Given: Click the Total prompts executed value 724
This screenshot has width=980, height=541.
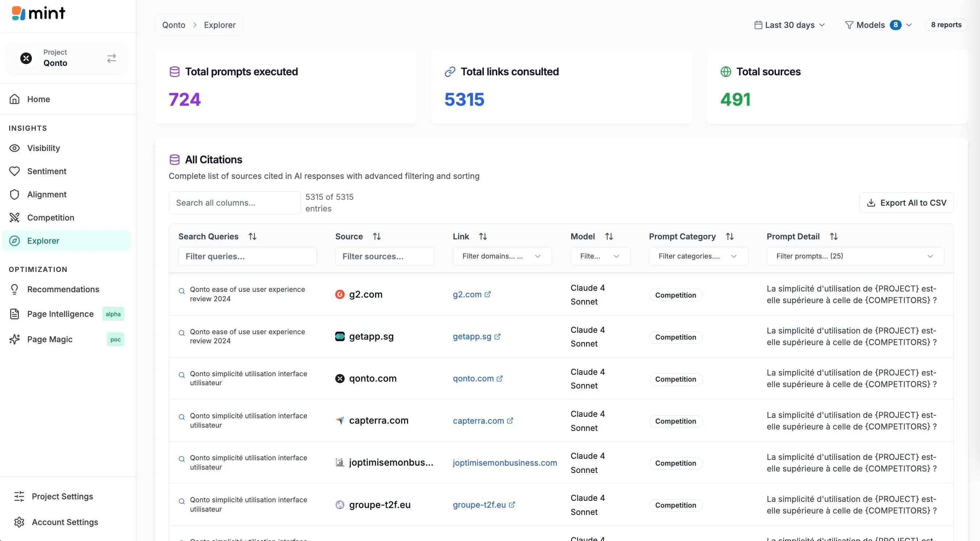Looking at the screenshot, I should 184,100.
